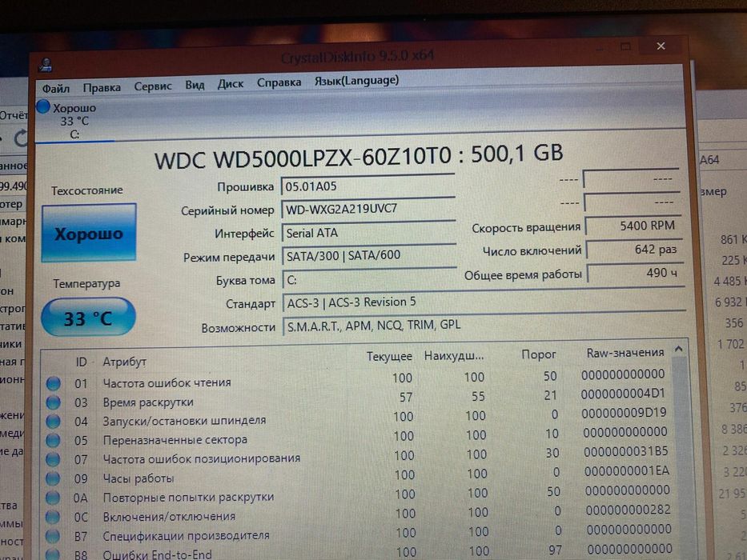Click the Возможности field with S.M.A.R.T., APM

[x=484, y=325]
